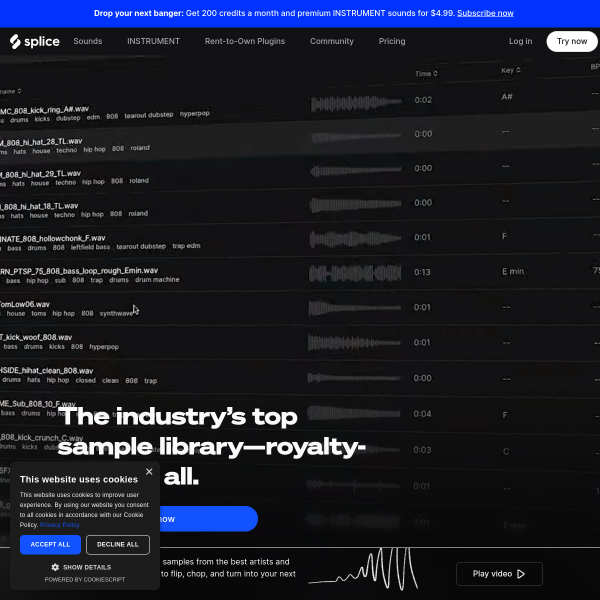This screenshot has width=600, height=600.
Task: Open cookie Show Details gear icon
Action: [55, 567]
